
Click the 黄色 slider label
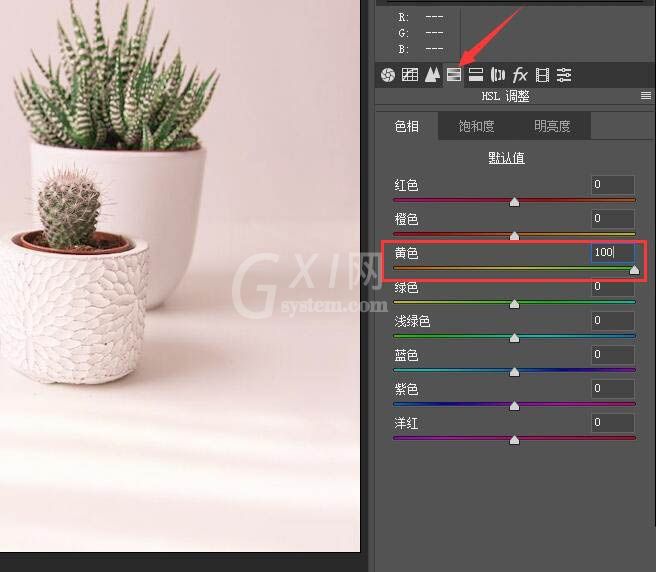point(406,253)
